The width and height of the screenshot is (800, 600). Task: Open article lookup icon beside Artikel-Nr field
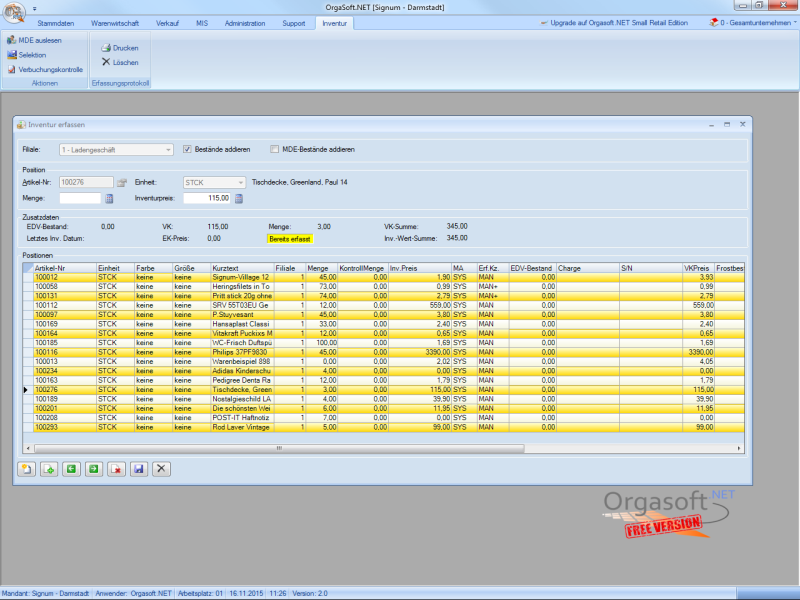(123, 183)
